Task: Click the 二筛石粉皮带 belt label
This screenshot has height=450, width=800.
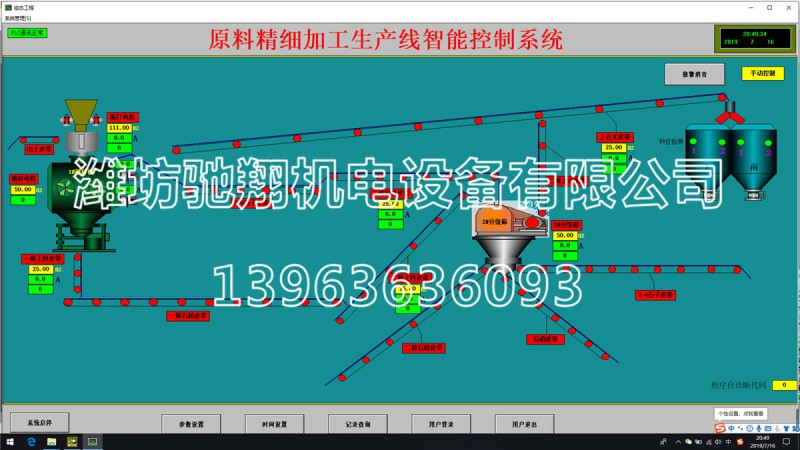Action: click(x=423, y=348)
